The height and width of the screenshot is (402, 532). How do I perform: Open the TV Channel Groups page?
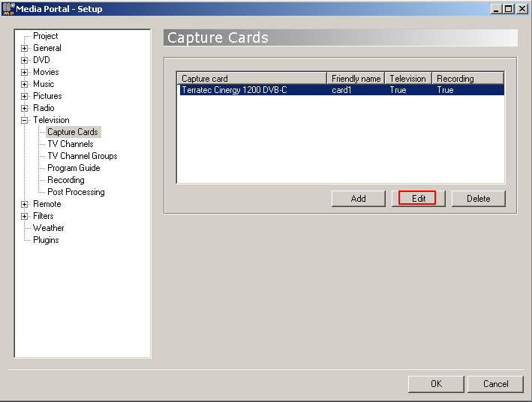(83, 156)
